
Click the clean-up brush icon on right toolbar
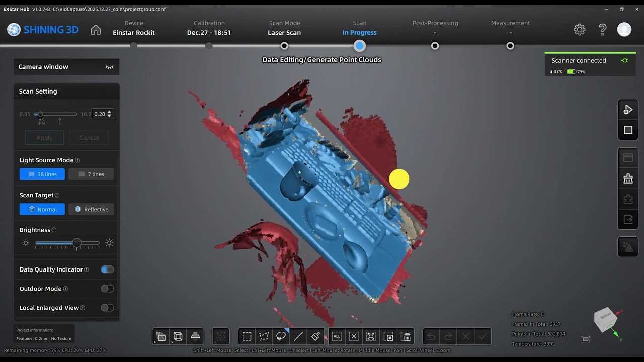628,178
